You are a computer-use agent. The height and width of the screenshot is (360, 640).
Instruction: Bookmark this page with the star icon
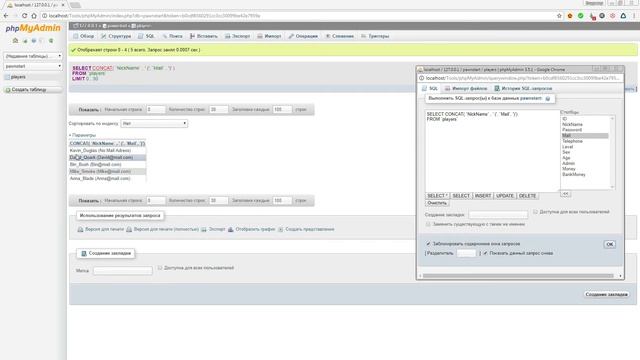point(559,16)
